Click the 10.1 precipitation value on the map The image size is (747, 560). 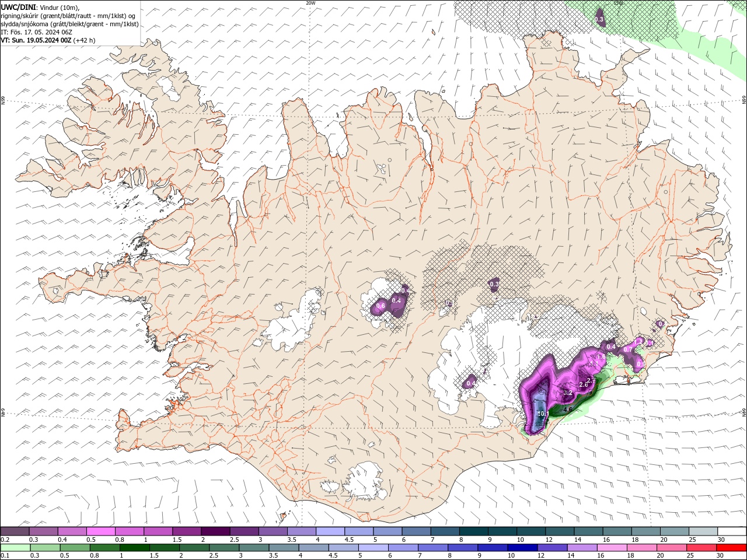tap(543, 414)
